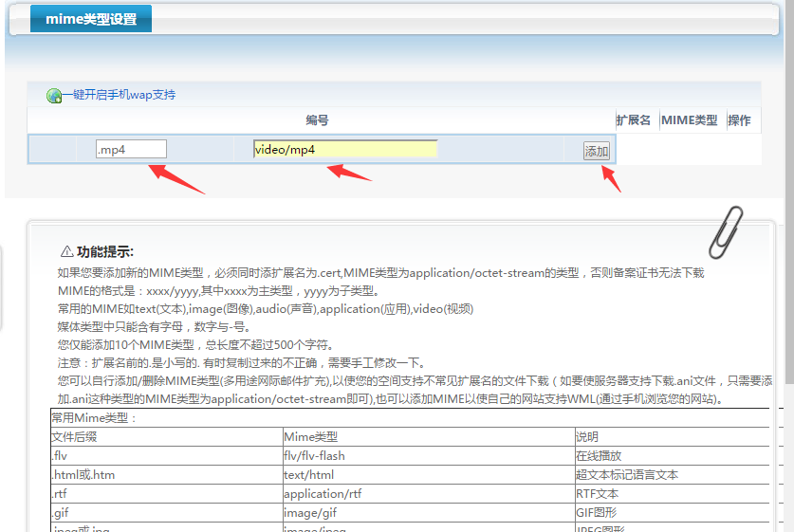
Task: Focus the extension field containing .mp4
Action: pyautogui.click(x=131, y=149)
